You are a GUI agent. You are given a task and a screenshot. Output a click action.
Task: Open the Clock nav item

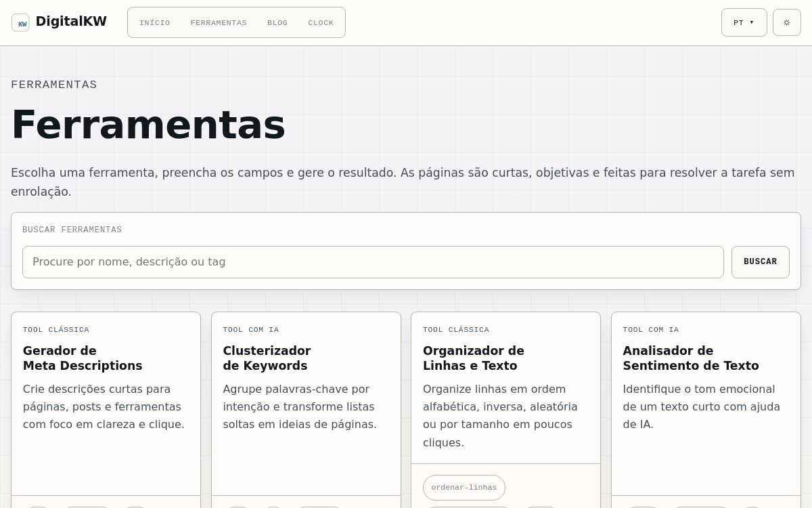click(x=321, y=22)
